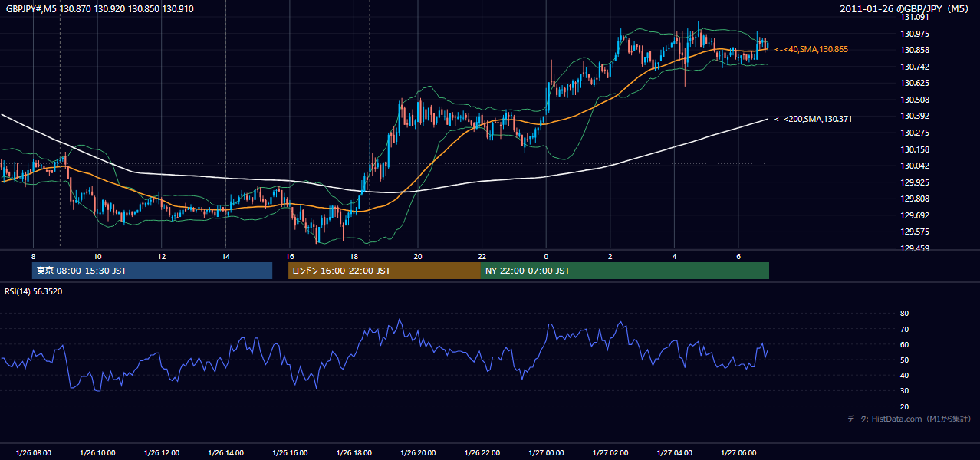Click the 200 SMA 130.371 label
This screenshot has height=460, width=980.
pos(813,119)
